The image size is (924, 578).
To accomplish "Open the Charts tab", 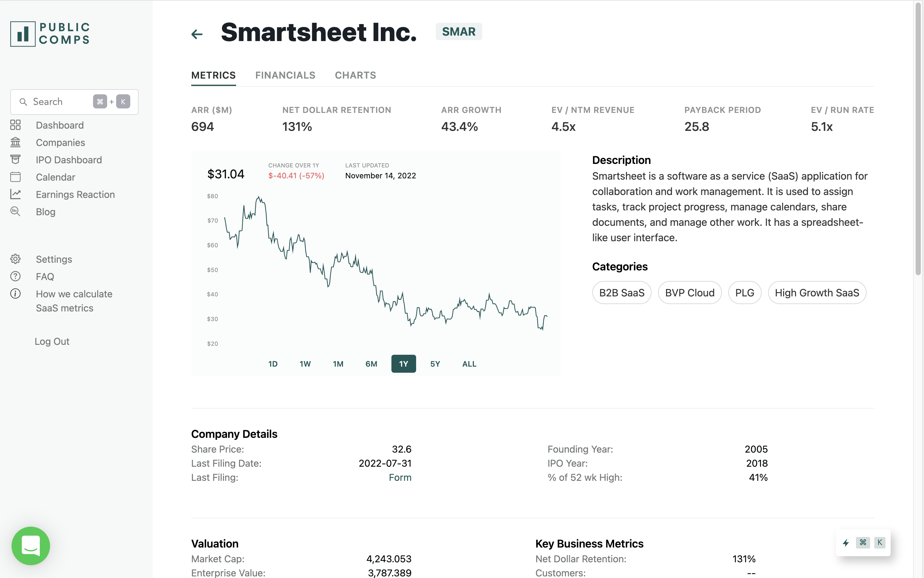I will [x=355, y=75].
